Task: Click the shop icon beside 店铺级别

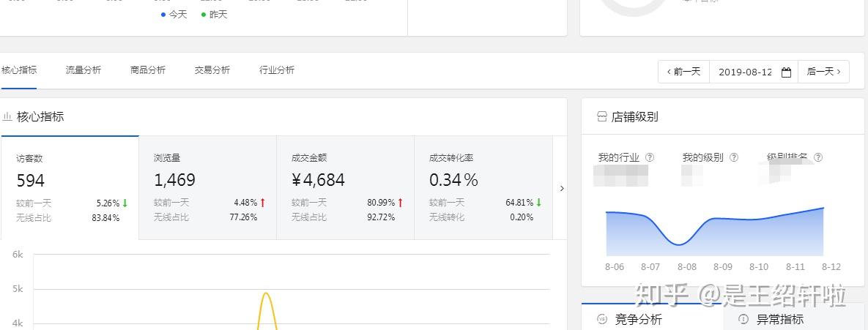Action: click(601, 116)
